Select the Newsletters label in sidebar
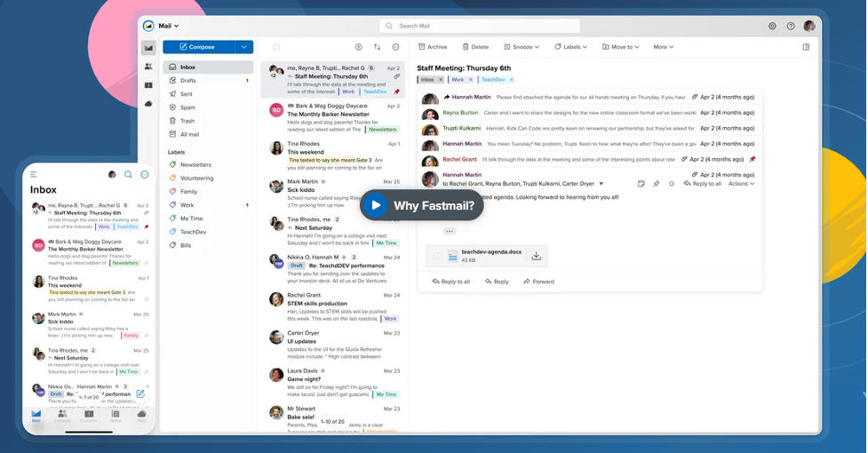The image size is (868, 453). (x=195, y=164)
